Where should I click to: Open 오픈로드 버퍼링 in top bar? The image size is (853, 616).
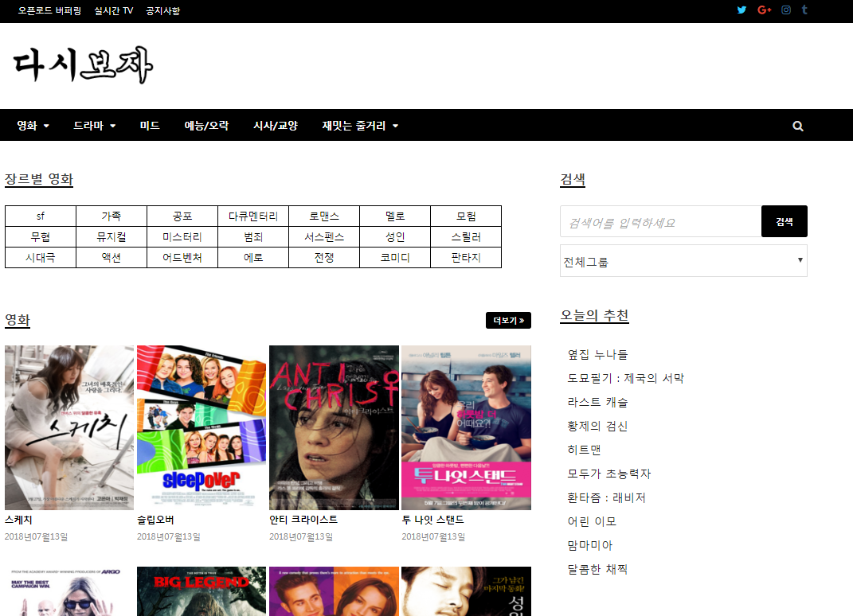tap(49, 11)
